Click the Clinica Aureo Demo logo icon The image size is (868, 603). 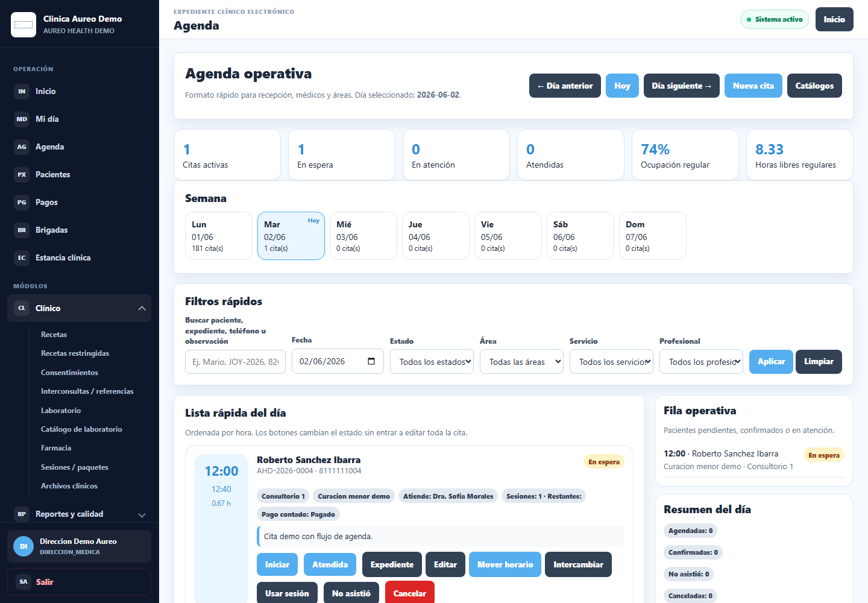[24, 25]
